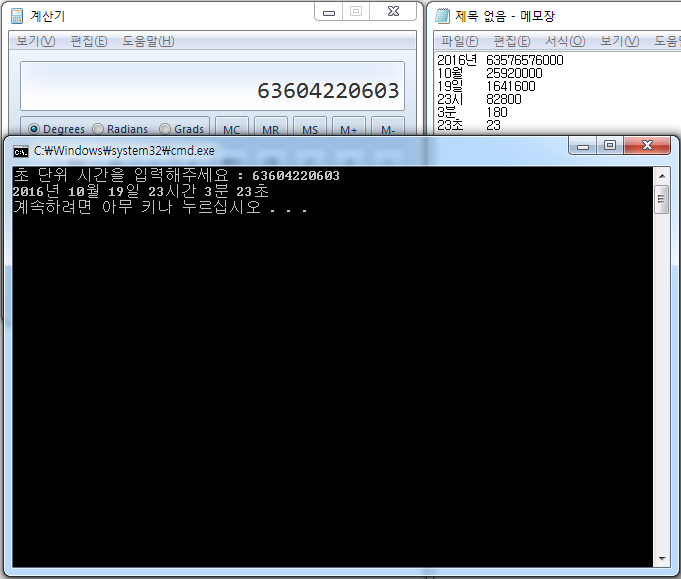Open the 파일(F) menu in Notepad

coord(460,41)
